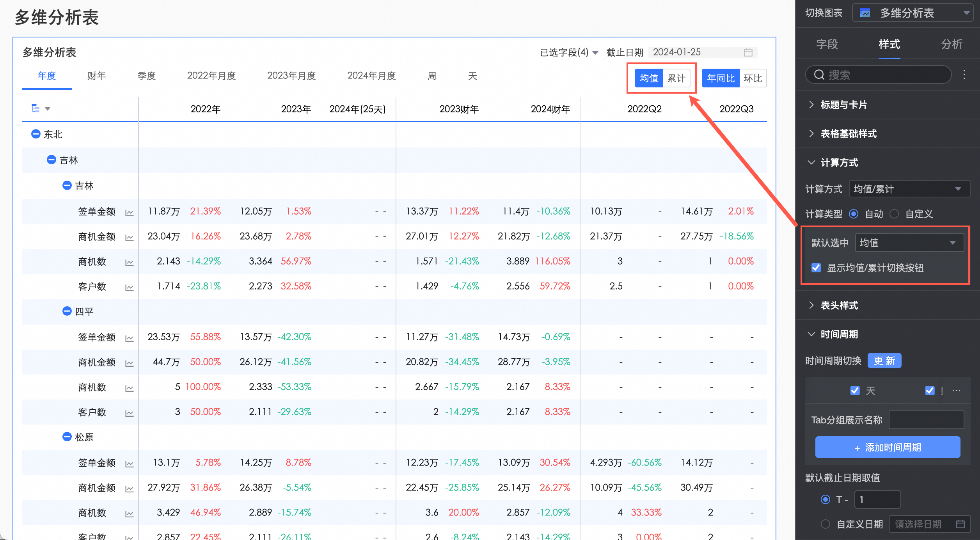Open the 已选字段(4) dropdown

pos(568,52)
